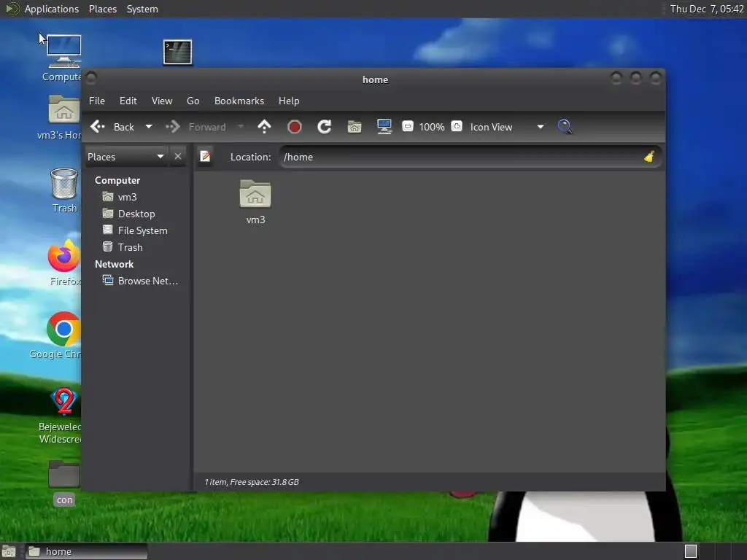Screen dimensions: 747x560
Task: Open the Home folder from the toolbar
Action: click(355, 127)
